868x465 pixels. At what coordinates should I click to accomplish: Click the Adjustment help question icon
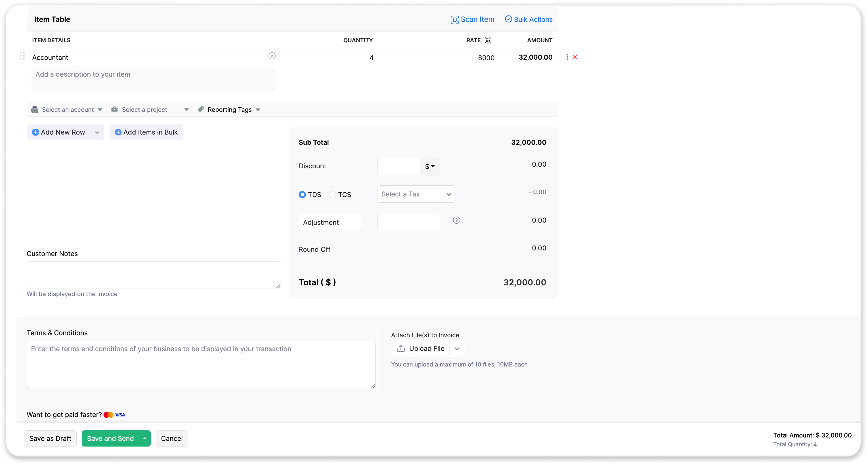point(456,220)
